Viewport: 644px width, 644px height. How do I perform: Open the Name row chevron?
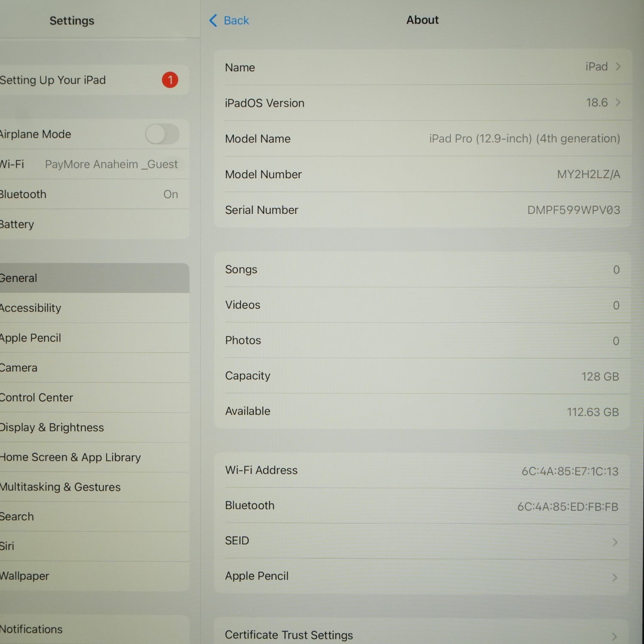[x=618, y=67]
